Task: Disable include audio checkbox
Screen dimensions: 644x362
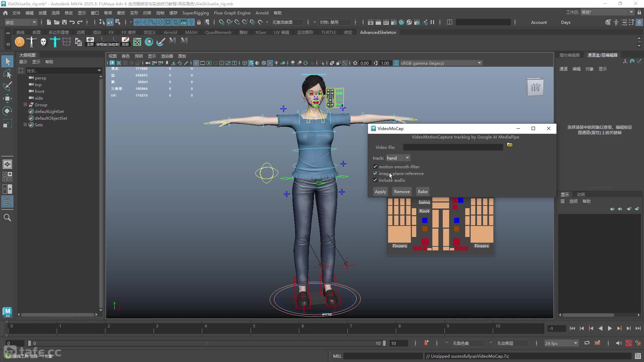Action: 375,180
